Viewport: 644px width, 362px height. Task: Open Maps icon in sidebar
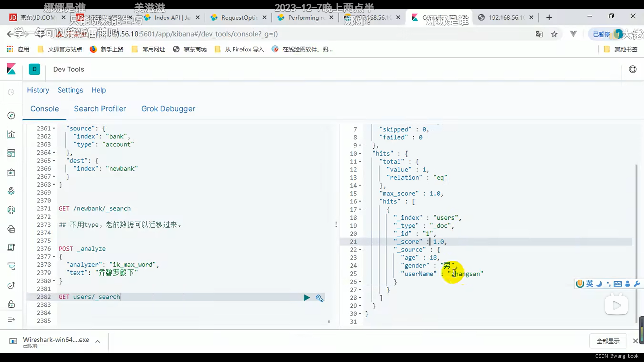11,191
